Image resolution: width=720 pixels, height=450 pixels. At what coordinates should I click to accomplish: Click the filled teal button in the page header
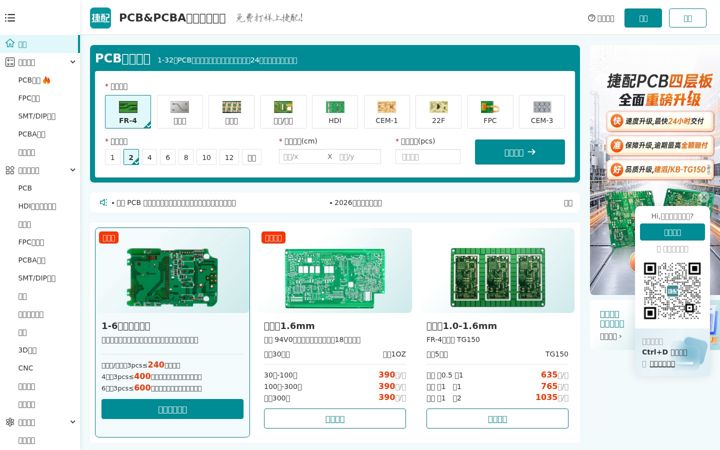(643, 18)
